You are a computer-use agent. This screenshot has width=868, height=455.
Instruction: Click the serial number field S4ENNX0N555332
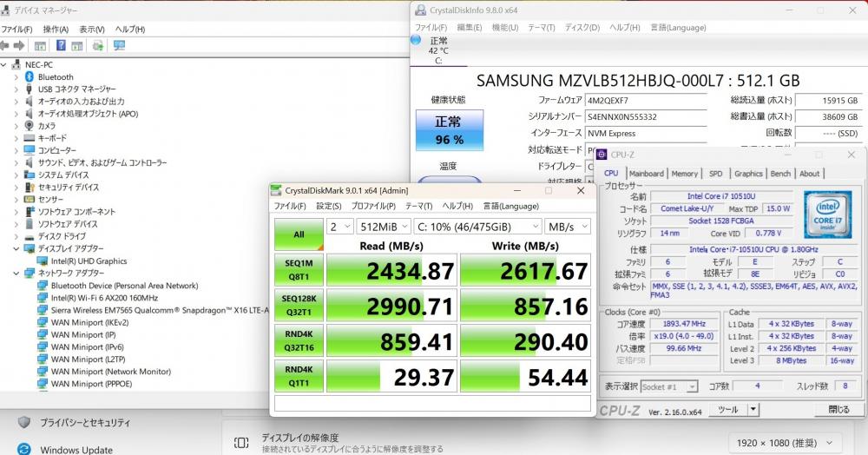click(x=646, y=117)
